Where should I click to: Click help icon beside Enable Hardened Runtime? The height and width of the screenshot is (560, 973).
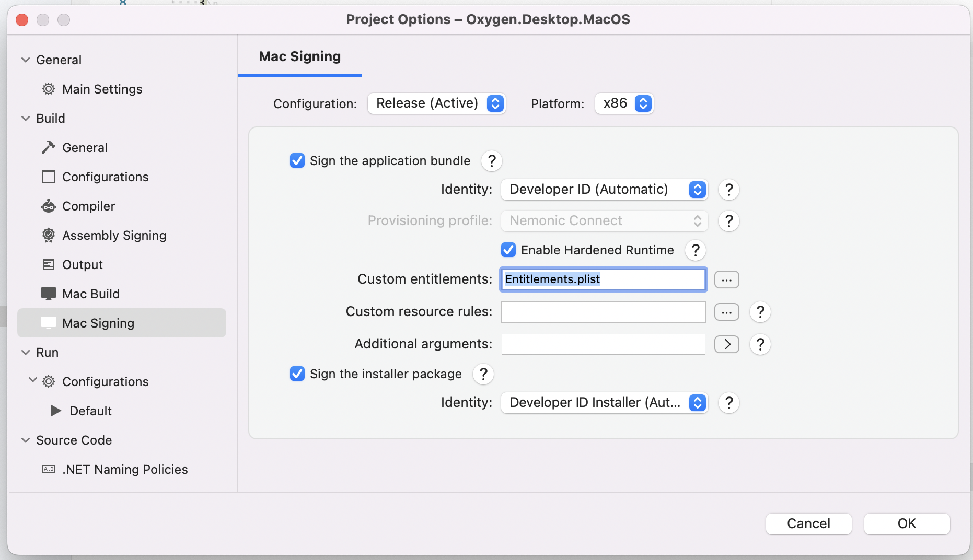pos(696,250)
